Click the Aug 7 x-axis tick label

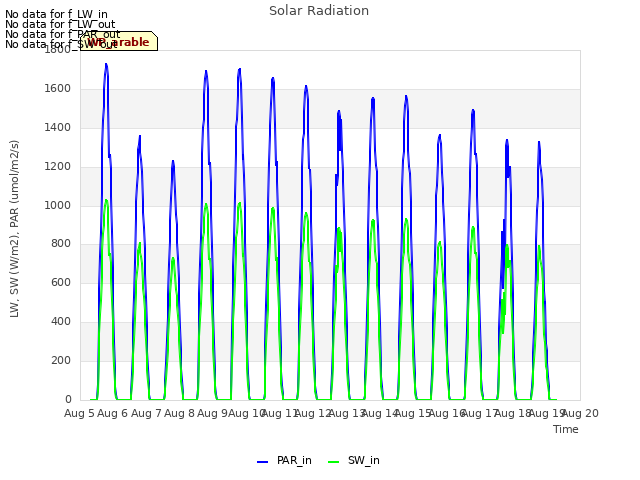146,413
